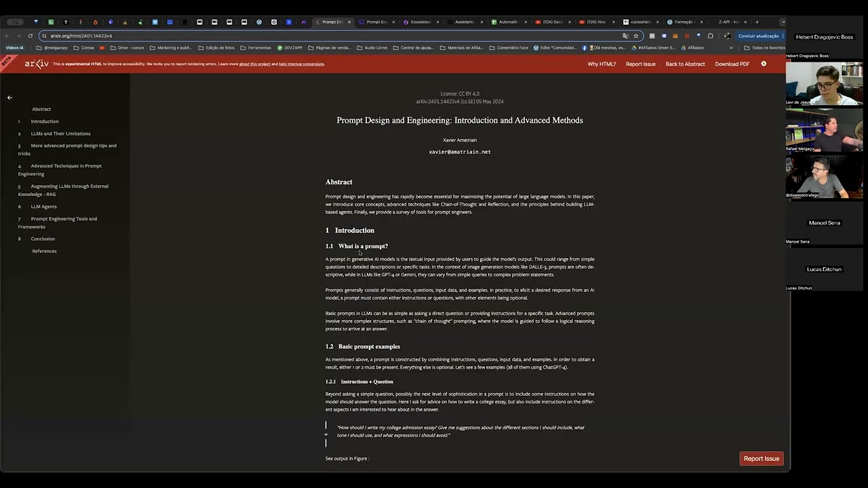Screen dimensions: 868x488
Task: Go to Abstract in sidebar
Action: [41, 109]
